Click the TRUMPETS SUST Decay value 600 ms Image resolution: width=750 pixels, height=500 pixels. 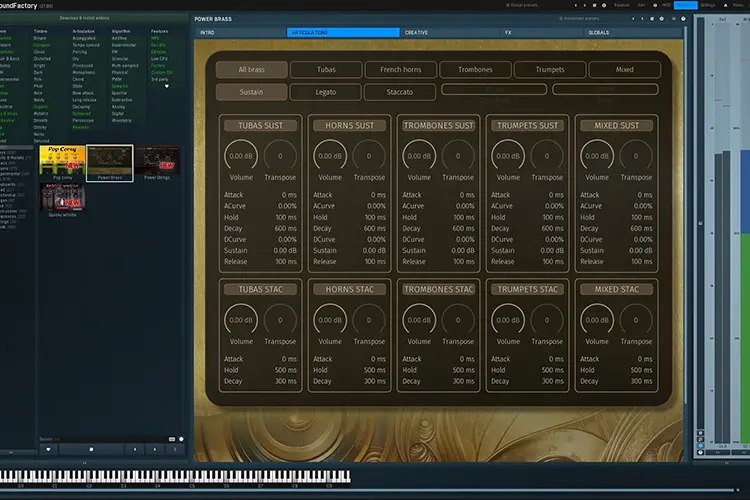tap(552, 228)
